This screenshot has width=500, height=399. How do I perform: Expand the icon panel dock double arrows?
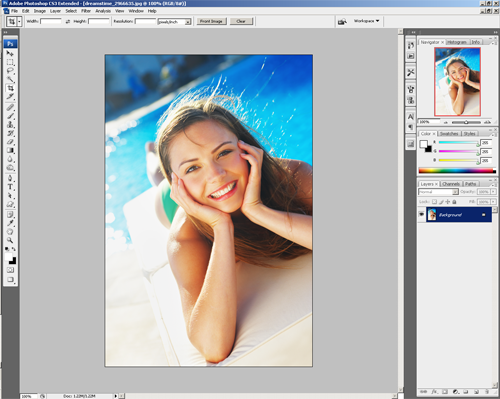coord(413,32)
